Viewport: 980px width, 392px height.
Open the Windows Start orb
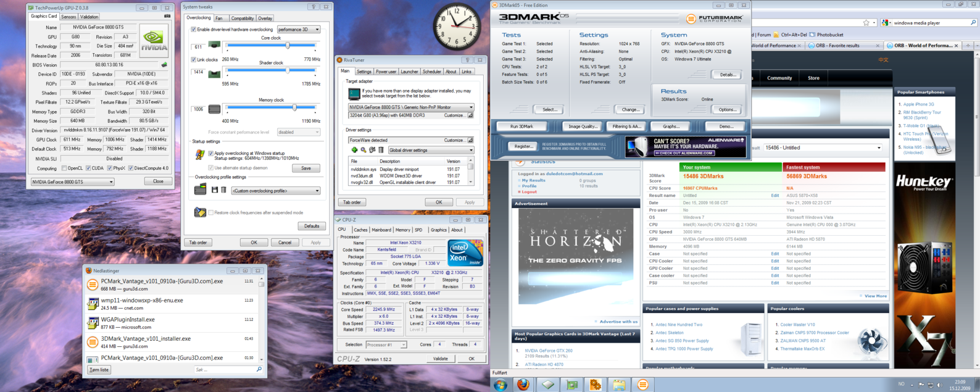500,385
